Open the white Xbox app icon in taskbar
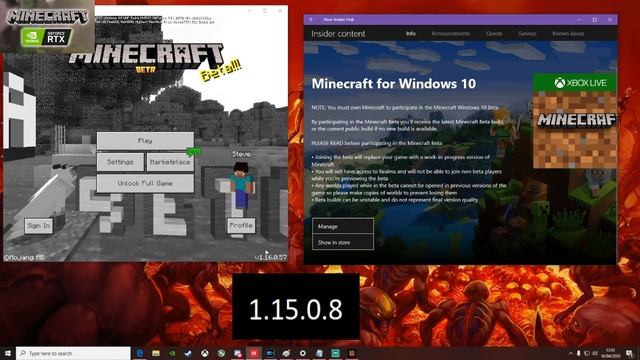Screen dimensions: 640x360 (x=204, y=353)
